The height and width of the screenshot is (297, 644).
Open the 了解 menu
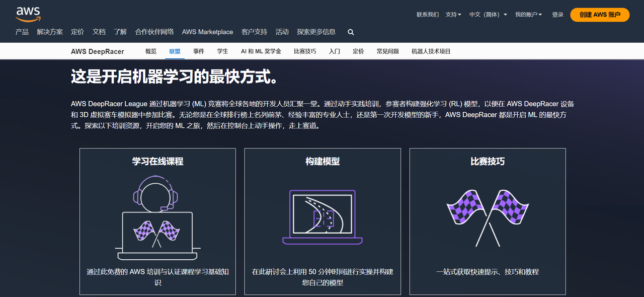[120, 32]
